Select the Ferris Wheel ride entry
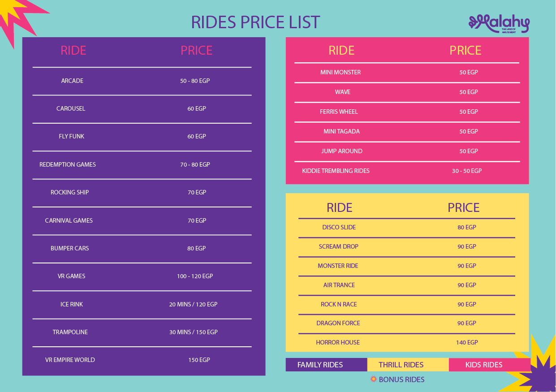Screen dimensions: 556x392 (339, 112)
